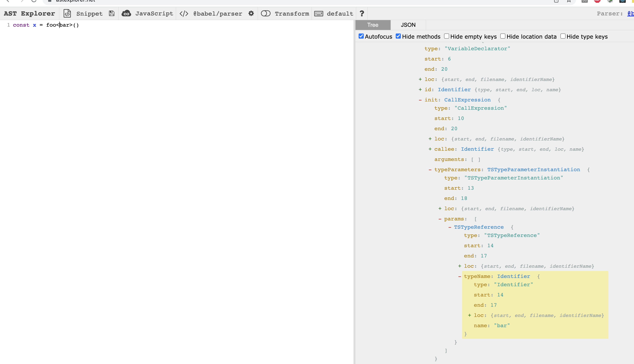Viewport: 634px width, 364px height.
Task: Click the angle brackets parser icon
Action: (x=184, y=14)
